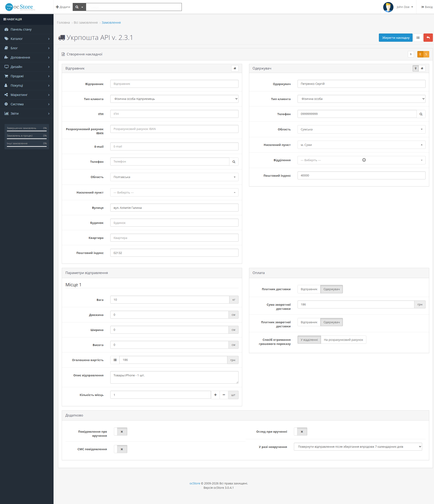
Task: Click the search magnifier in top bar
Action: [x=79, y=7]
